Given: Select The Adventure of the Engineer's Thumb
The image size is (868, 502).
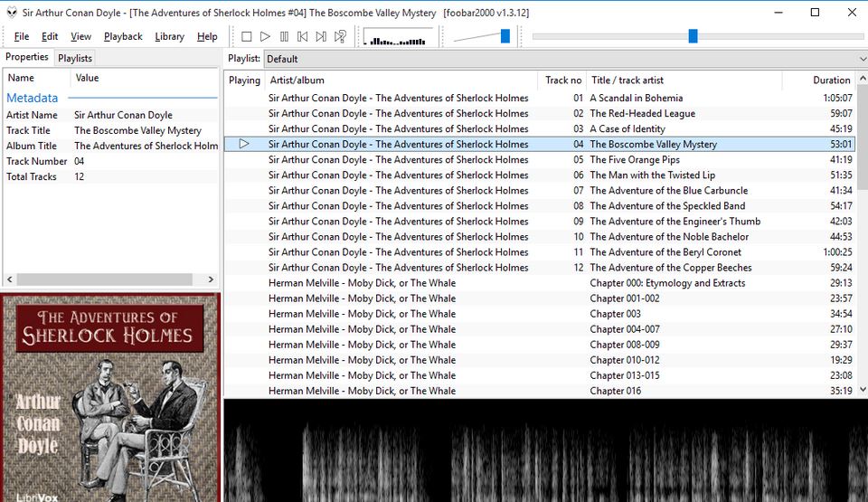Looking at the screenshot, I should coord(540,222).
